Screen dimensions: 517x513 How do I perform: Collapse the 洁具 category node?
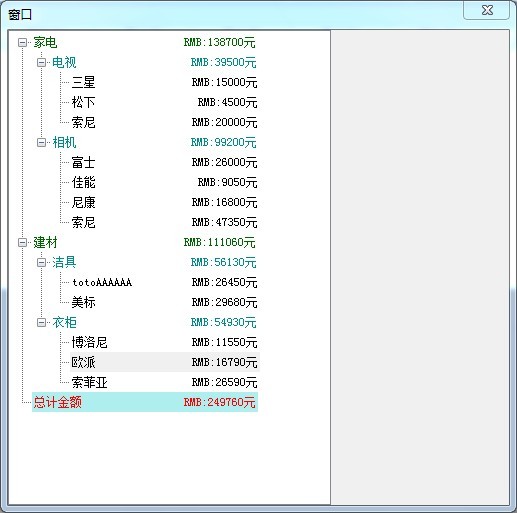point(41,262)
